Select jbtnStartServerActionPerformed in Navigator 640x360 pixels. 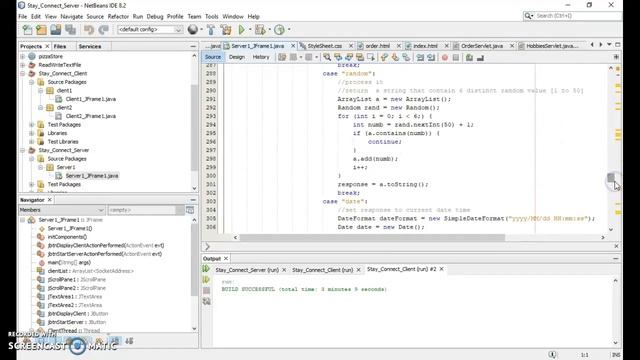[104, 254]
